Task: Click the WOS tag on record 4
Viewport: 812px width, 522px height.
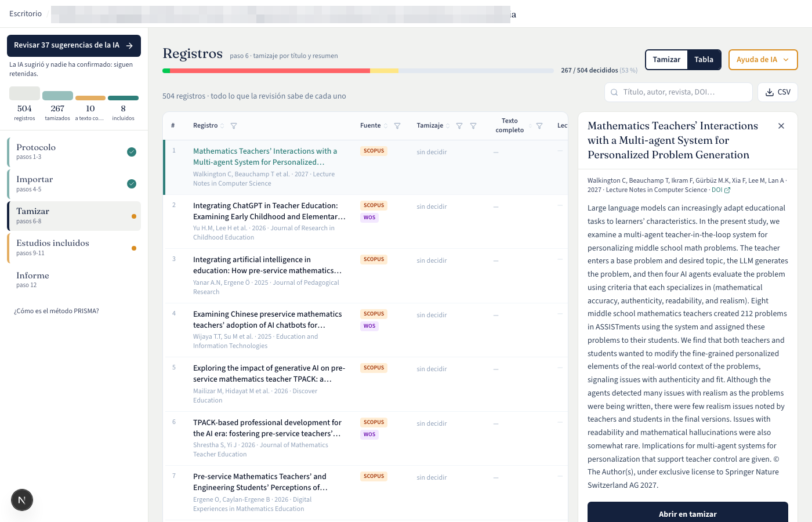Action: pyautogui.click(x=369, y=326)
